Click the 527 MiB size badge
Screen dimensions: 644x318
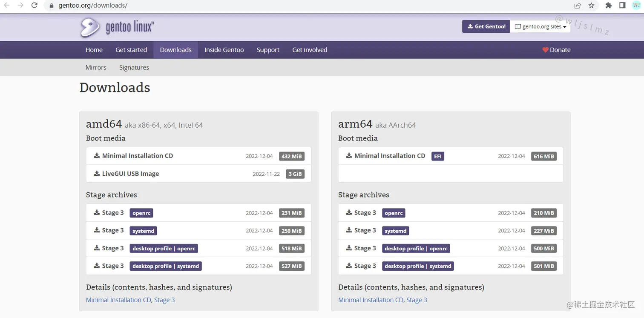click(292, 266)
